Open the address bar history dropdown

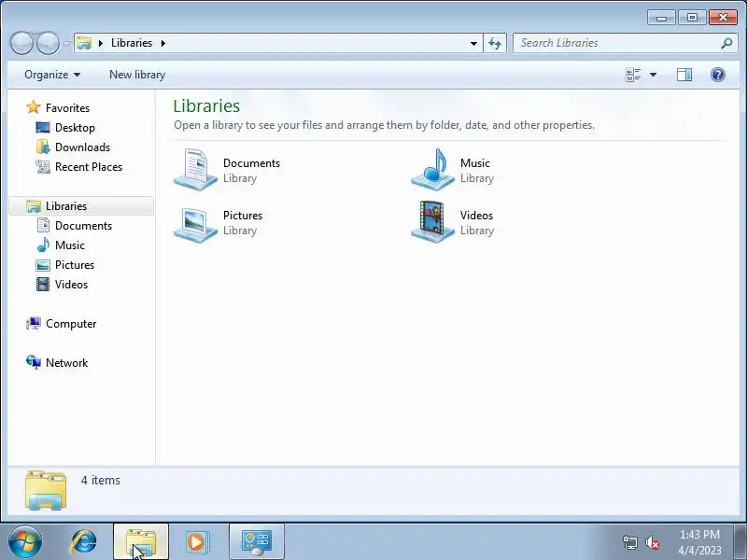pos(473,43)
